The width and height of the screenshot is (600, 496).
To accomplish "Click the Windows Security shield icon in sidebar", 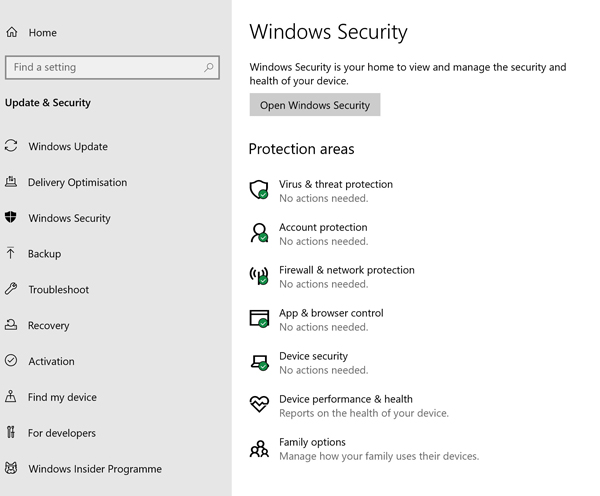I will click(11, 217).
